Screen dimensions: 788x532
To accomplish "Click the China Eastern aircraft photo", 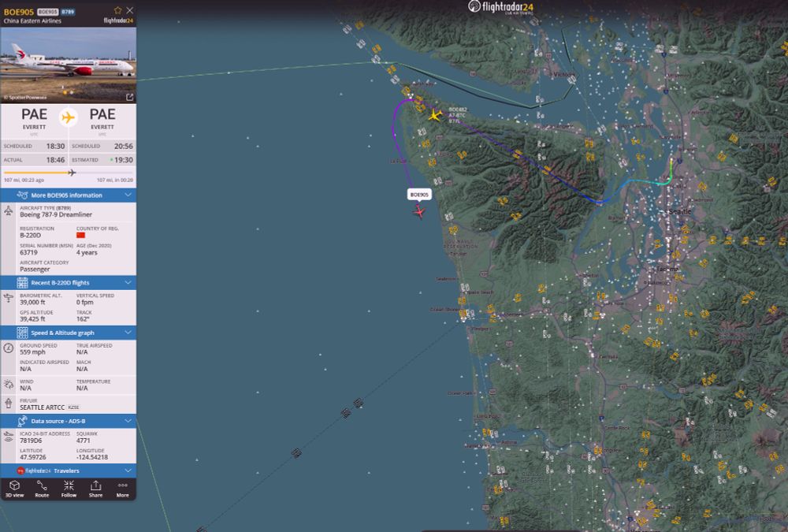I will (69, 65).
